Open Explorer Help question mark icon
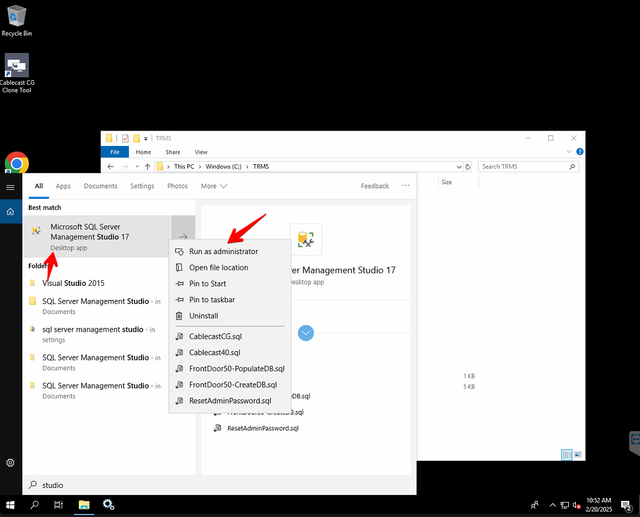The image size is (640, 517). pos(580,152)
